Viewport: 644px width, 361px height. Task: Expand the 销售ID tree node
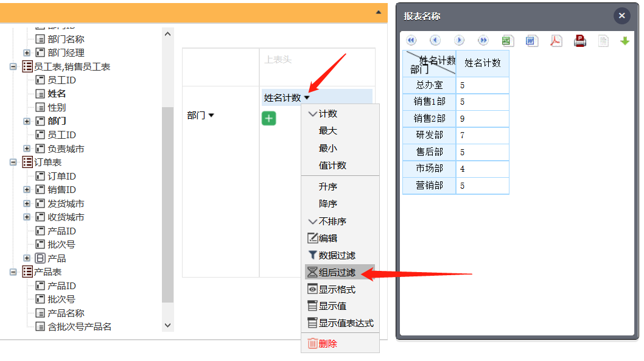coord(27,190)
